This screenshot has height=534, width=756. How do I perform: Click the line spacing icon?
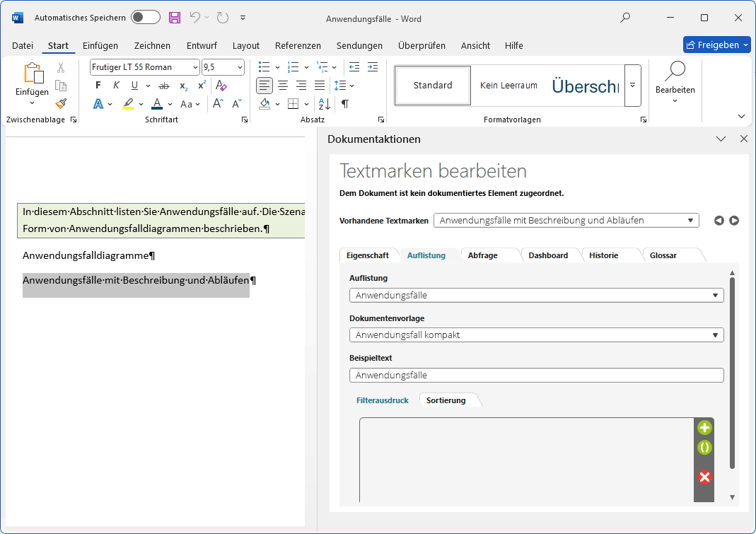[x=340, y=86]
